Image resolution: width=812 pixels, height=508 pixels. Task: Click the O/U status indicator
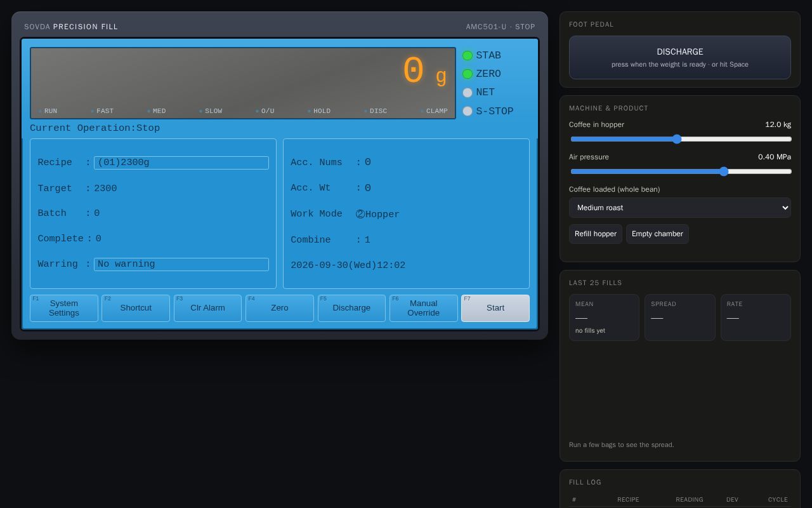point(265,111)
